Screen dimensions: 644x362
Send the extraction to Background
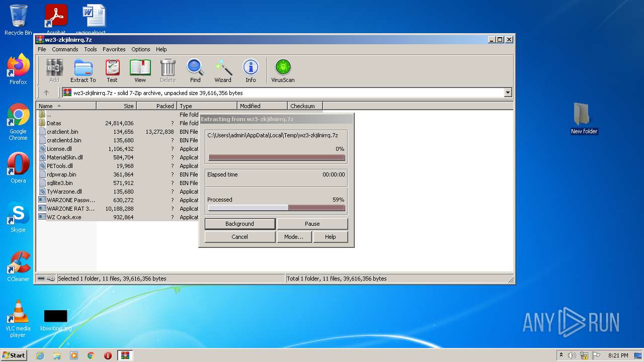coord(240,224)
